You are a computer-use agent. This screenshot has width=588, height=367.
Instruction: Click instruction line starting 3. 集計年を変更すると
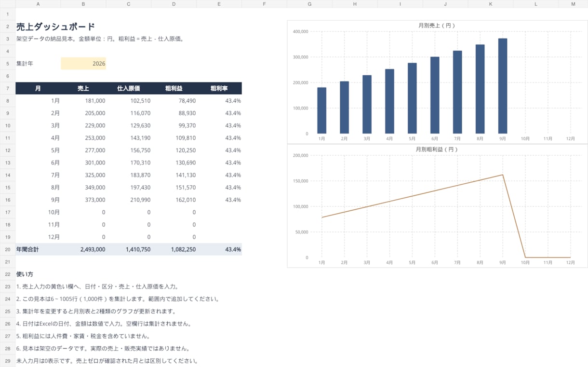point(96,311)
